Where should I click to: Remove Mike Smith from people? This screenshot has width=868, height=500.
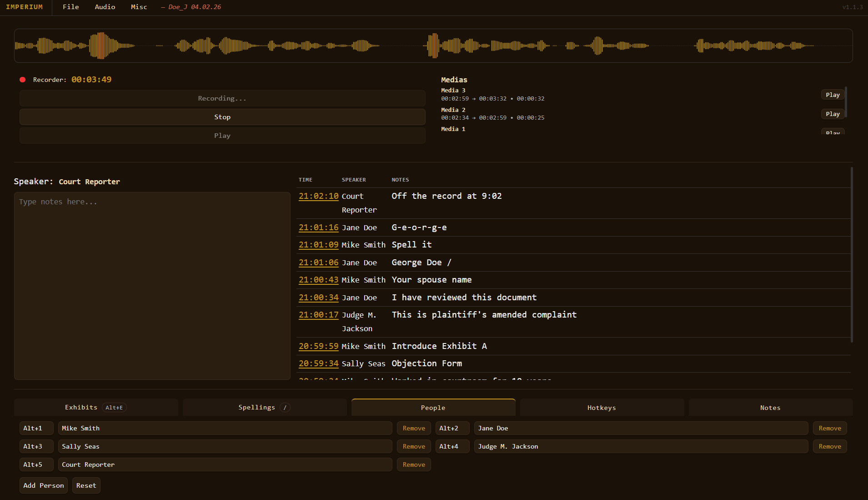pyautogui.click(x=413, y=428)
